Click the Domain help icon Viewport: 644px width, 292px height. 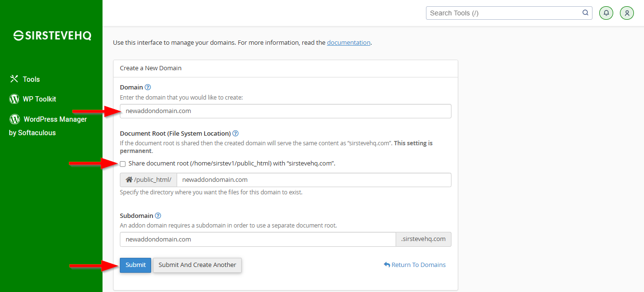tap(148, 87)
